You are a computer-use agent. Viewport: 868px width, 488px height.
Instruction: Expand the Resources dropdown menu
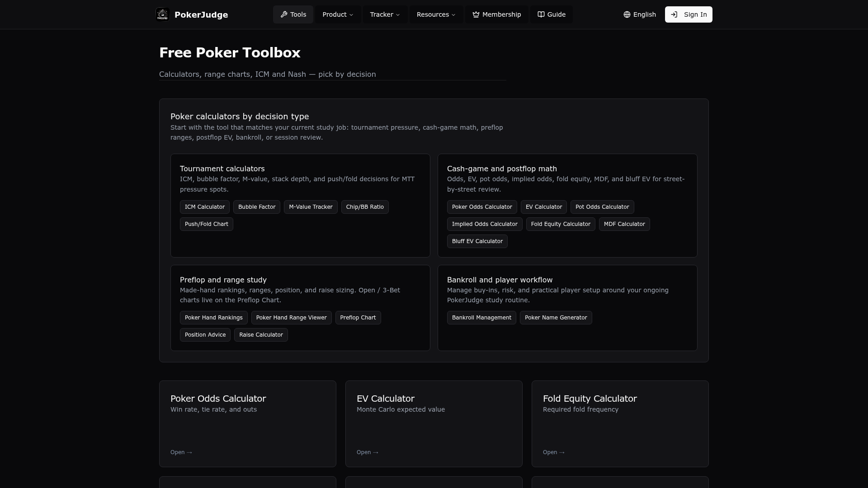point(436,14)
